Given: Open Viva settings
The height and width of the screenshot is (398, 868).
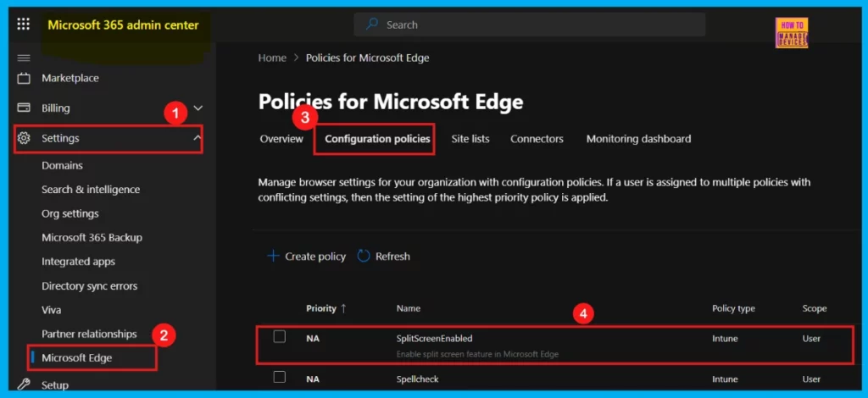Looking at the screenshot, I should tap(52, 310).
